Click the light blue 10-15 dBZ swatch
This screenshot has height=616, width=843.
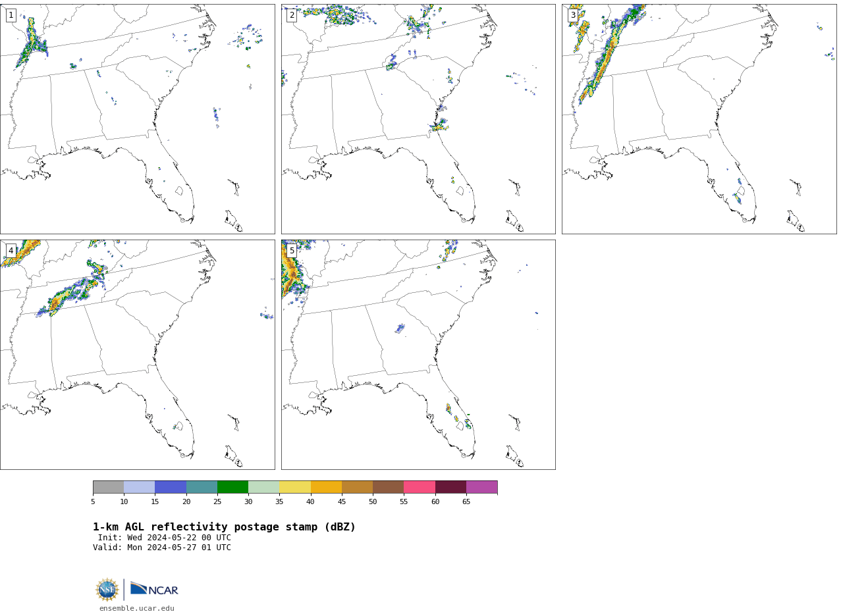point(139,487)
